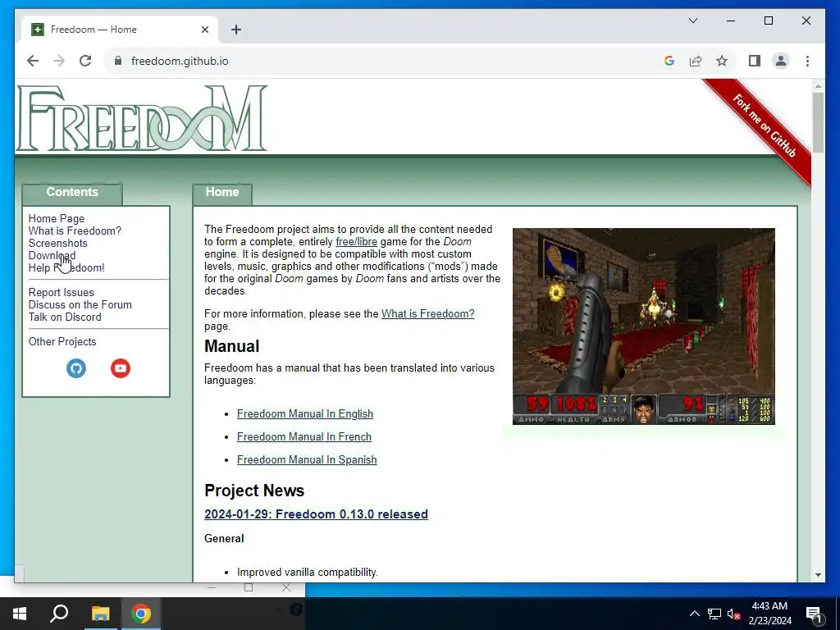The width and height of the screenshot is (840, 630).
Task: Click the padlock site info icon
Action: [118, 61]
